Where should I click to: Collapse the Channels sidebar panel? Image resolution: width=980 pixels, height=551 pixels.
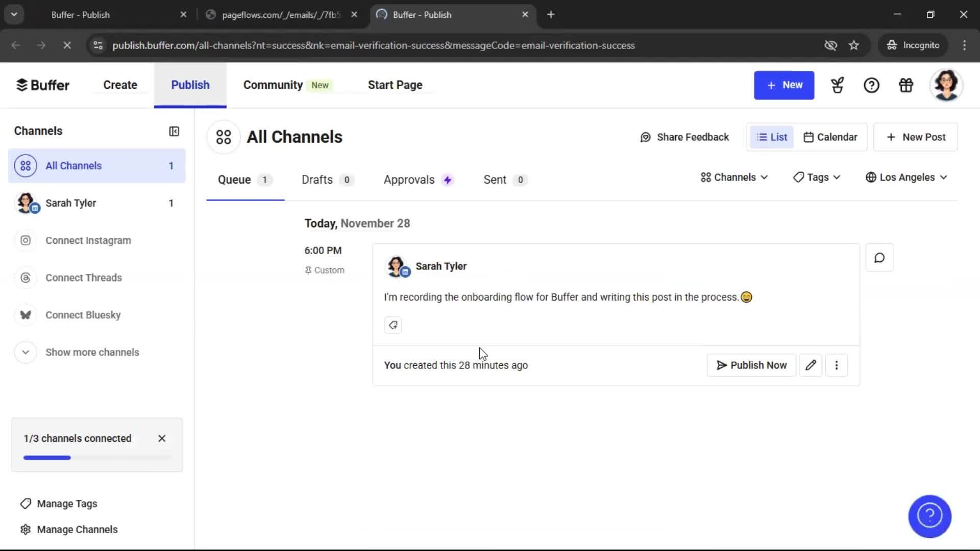coord(174,131)
